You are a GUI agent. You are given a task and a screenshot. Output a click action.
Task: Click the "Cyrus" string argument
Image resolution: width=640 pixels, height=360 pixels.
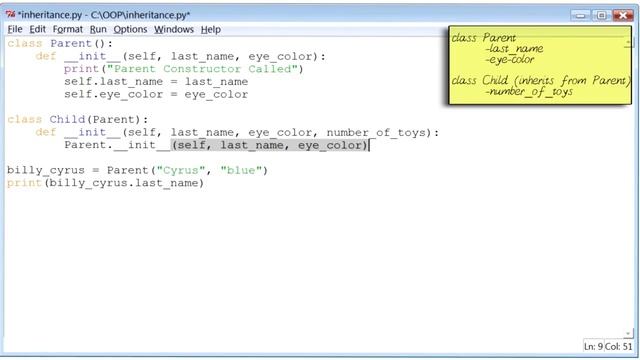coord(181,170)
